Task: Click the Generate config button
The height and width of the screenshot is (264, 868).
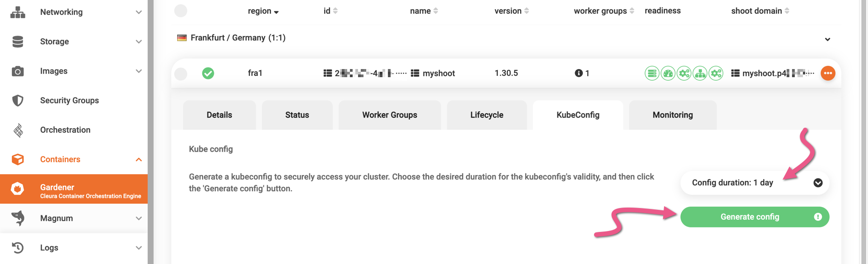Action: [x=749, y=217]
